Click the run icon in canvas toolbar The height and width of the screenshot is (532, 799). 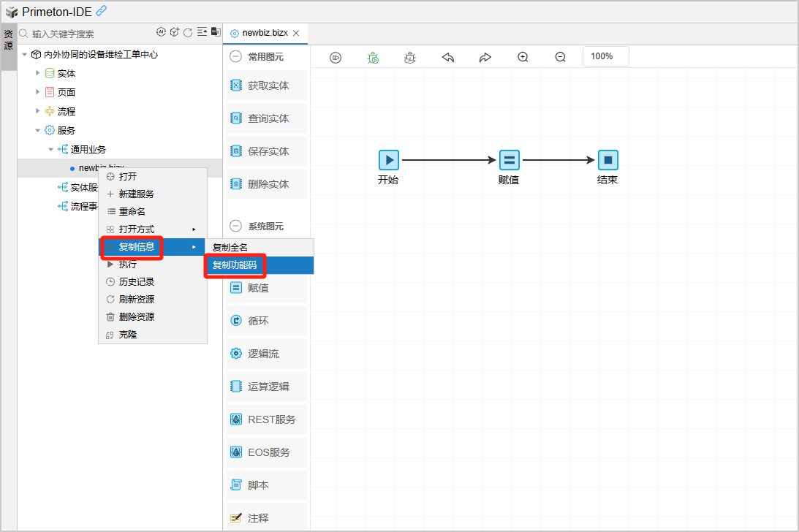(336, 57)
